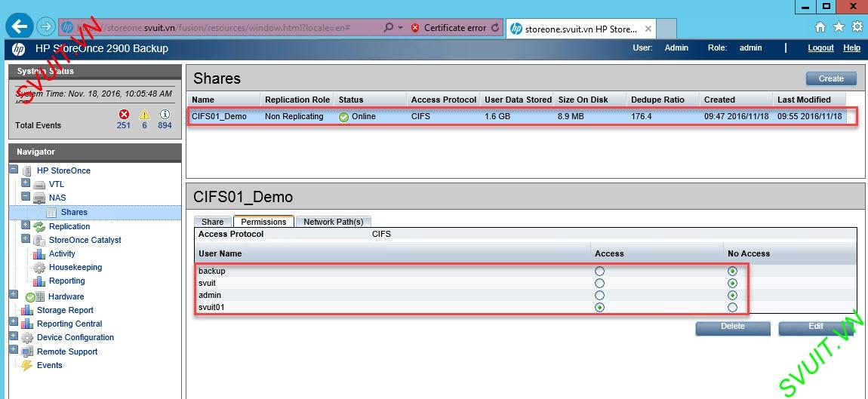This screenshot has width=868, height=399.
Task: Expand the Replication tree node
Action: (x=26, y=225)
